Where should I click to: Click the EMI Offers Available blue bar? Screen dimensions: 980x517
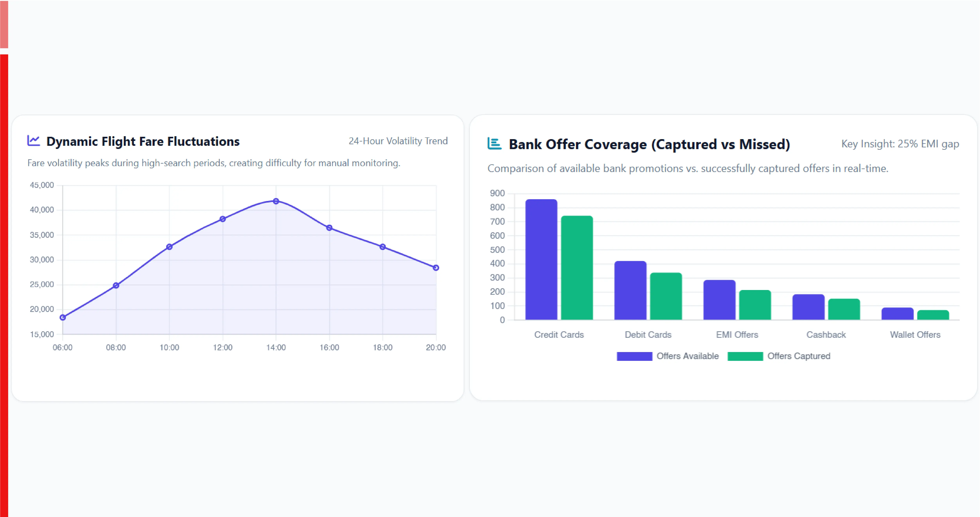[719, 300]
